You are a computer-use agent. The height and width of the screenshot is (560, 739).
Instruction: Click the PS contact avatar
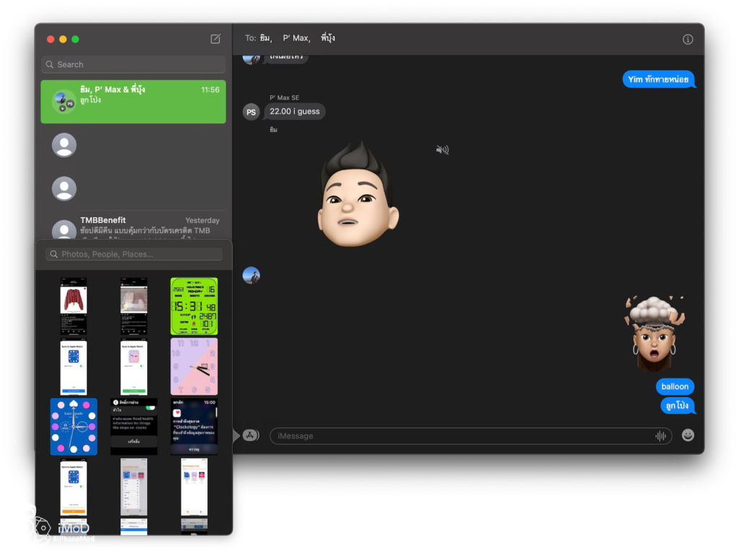point(251,112)
